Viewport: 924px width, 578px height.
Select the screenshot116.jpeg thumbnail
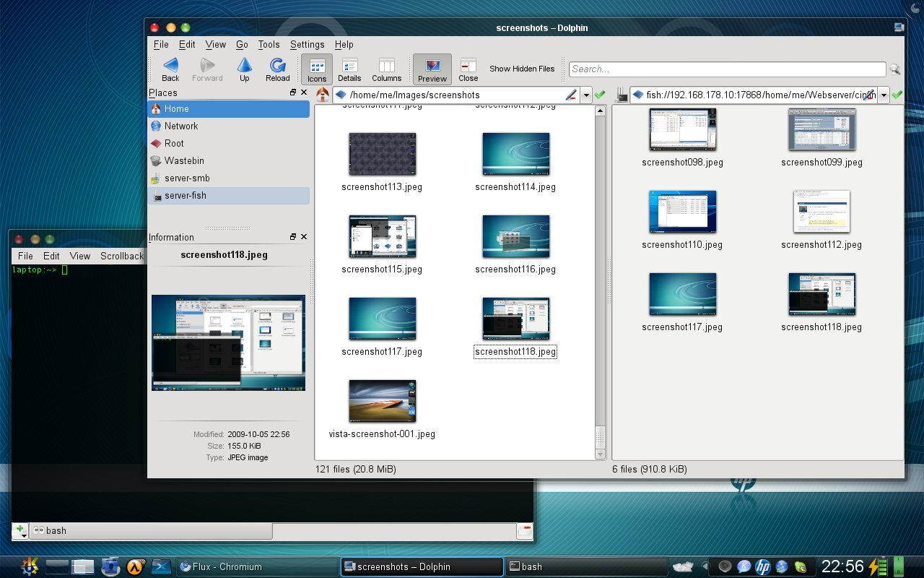pos(515,236)
